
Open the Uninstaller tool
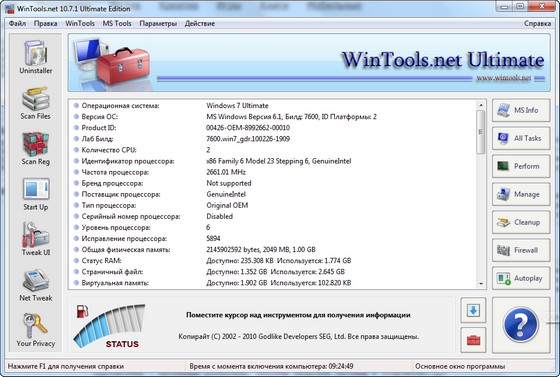[36, 57]
